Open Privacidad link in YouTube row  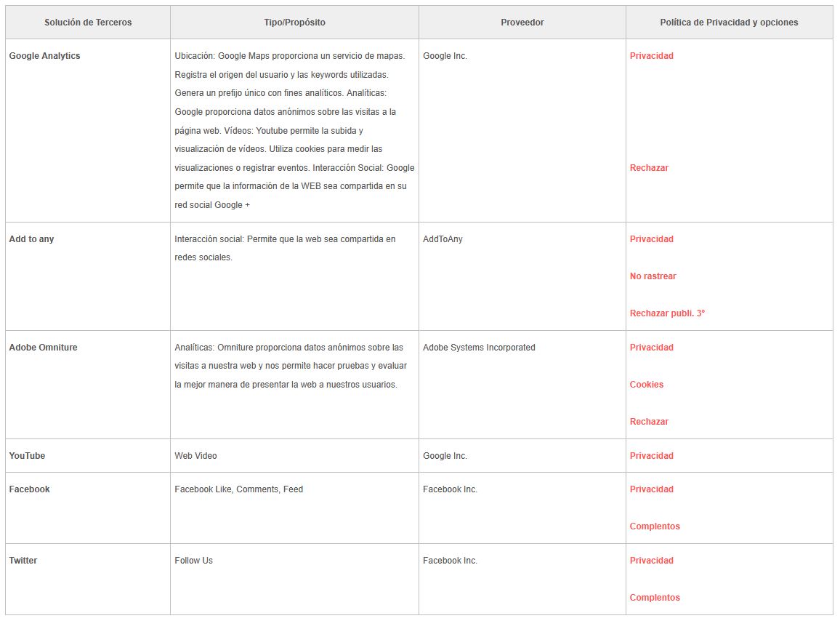[651, 456]
